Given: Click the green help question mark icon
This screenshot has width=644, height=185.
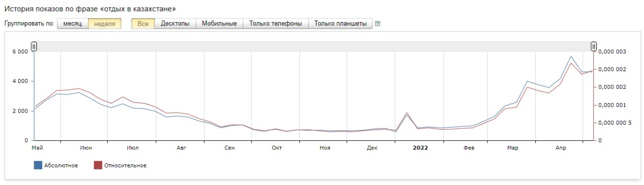Looking at the screenshot, I should click(377, 24).
